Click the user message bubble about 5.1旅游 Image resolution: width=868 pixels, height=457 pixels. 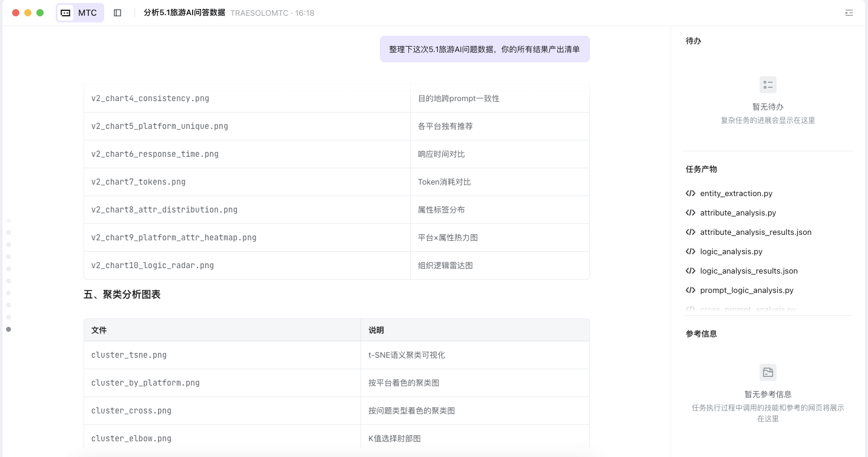point(484,49)
